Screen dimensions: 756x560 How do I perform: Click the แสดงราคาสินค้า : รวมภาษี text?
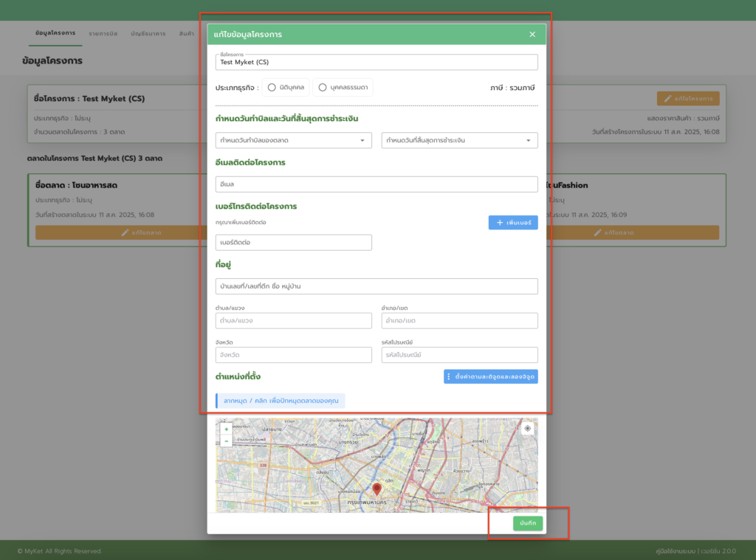click(x=683, y=118)
